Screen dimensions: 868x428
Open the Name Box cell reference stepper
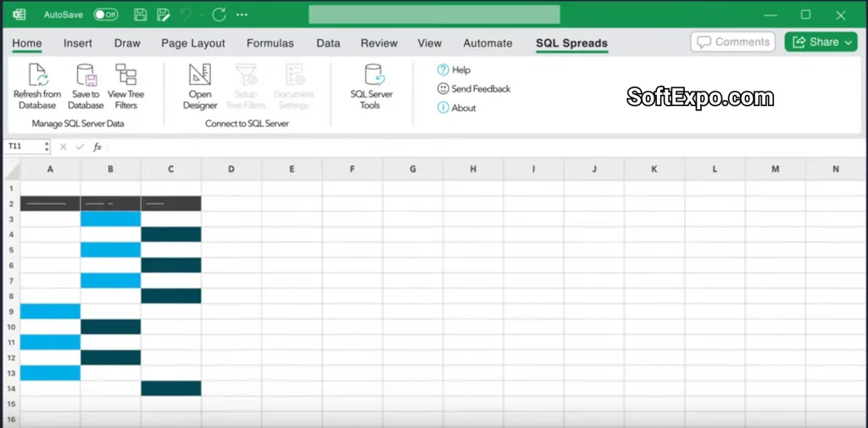(45, 147)
